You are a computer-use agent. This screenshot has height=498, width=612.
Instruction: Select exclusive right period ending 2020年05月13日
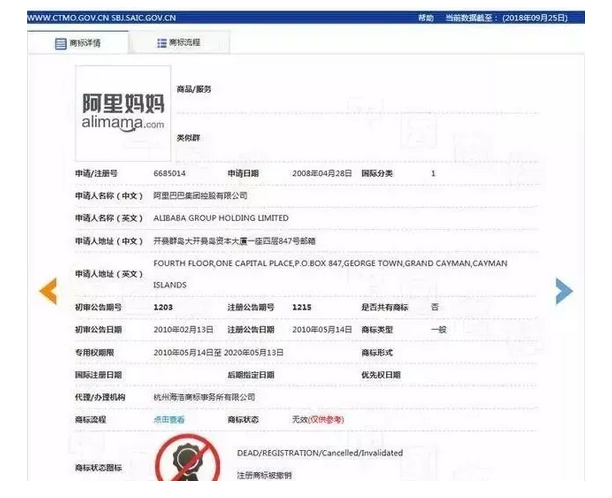254,353
